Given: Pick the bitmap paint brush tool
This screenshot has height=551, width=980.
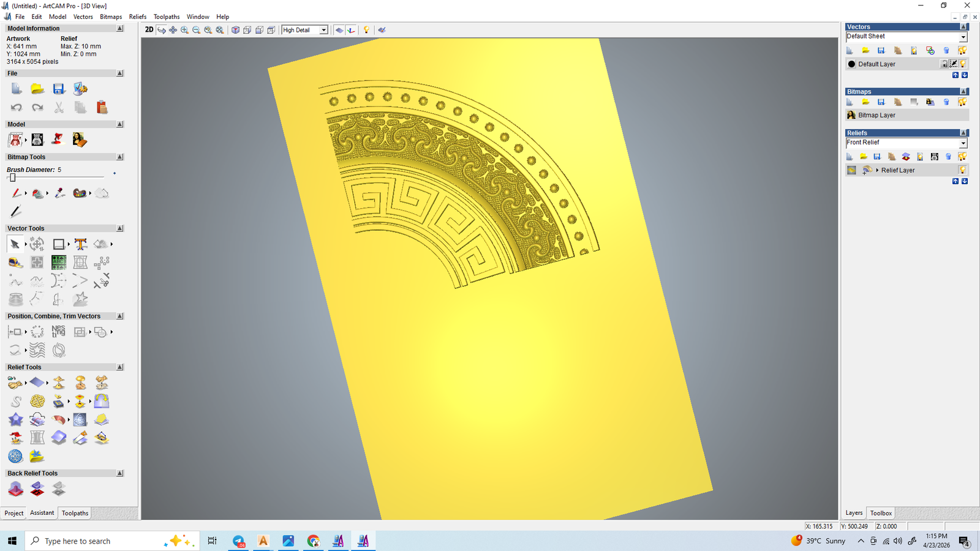Looking at the screenshot, I should coord(16,193).
